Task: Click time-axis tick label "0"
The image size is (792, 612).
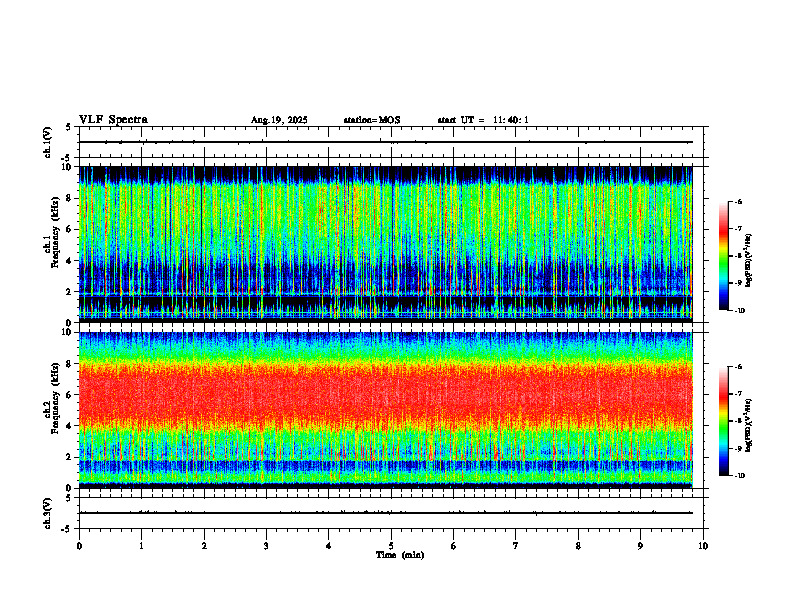Action: pos(79,546)
